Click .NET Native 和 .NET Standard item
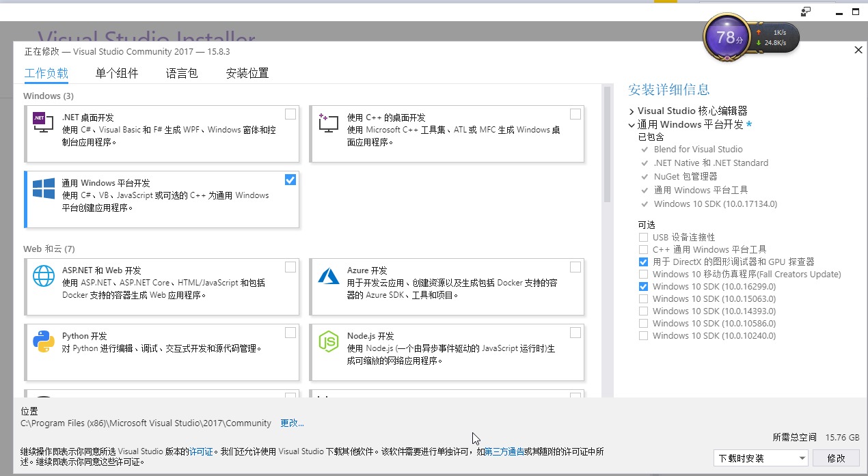Image resolution: width=868 pixels, height=476 pixels. 711,163
